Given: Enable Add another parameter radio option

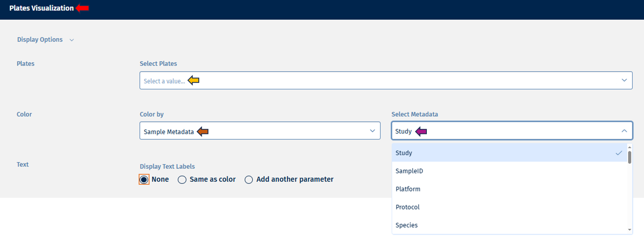Looking at the screenshot, I should [249, 180].
